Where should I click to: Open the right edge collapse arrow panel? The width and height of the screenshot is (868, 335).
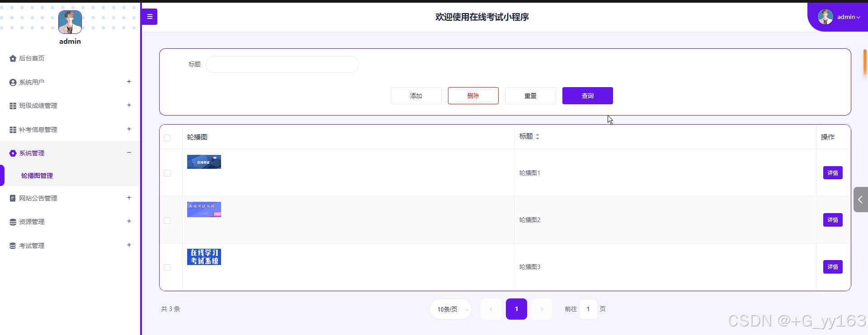tap(861, 200)
